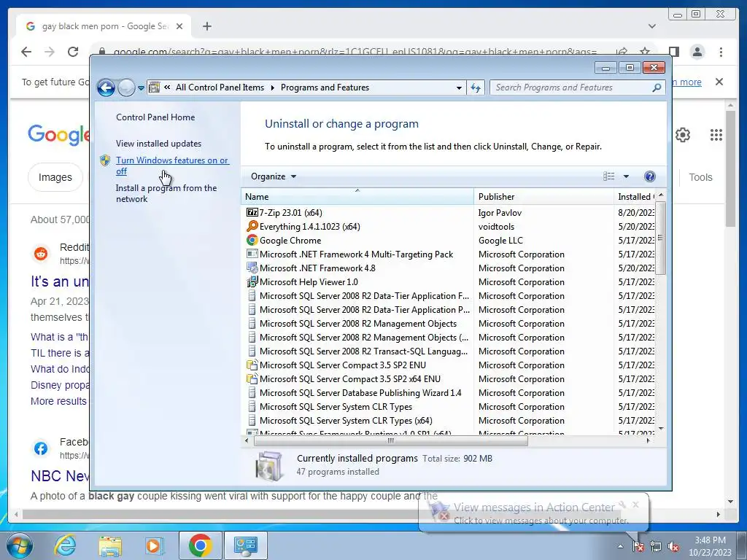747x560 pixels.
Task: Select the 7-Zip 23.01 (x64) program icon
Action: [252, 212]
